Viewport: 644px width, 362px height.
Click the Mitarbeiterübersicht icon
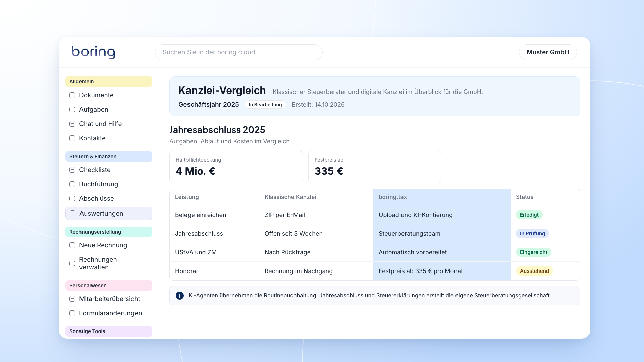[x=72, y=299]
